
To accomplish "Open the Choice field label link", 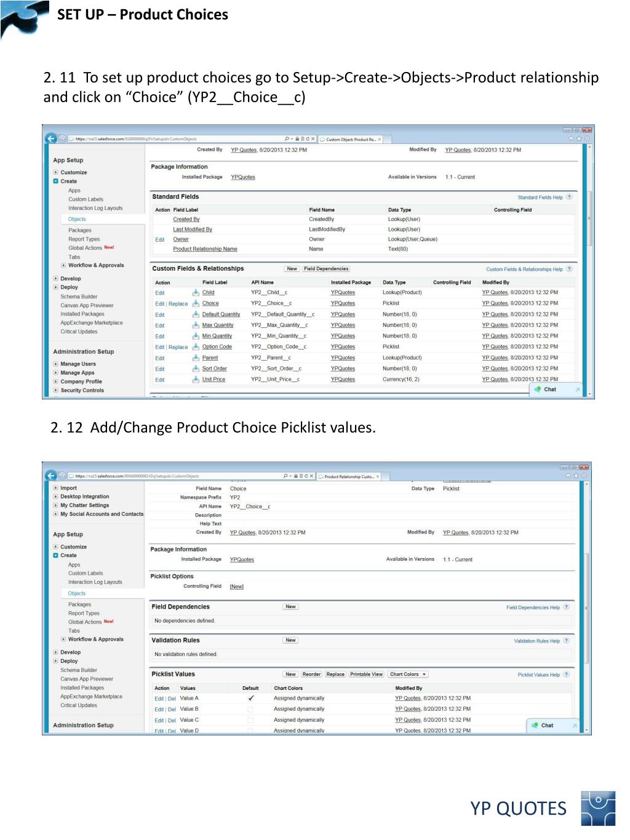I will coord(210,303).
